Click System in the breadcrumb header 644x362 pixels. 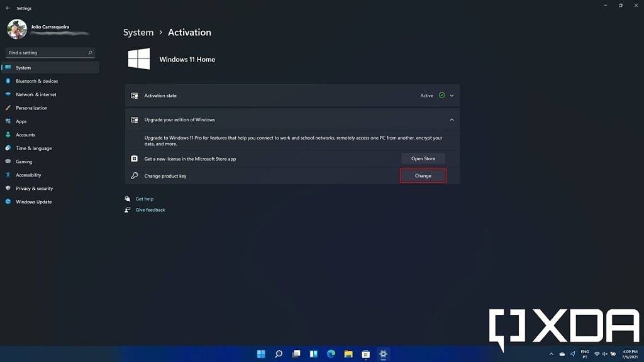click(x=138, y=32)
